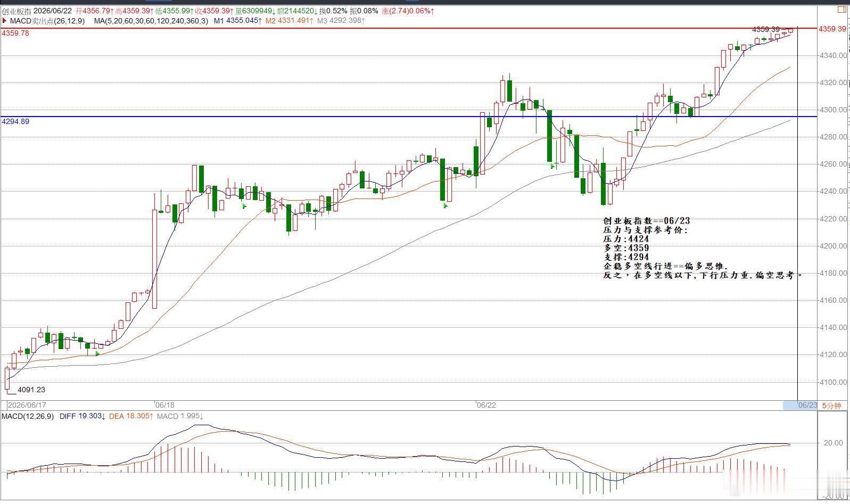Screen dimensions: 850x504
Task: Select the 多空:4359 annotation line
Action: point(626,248)
